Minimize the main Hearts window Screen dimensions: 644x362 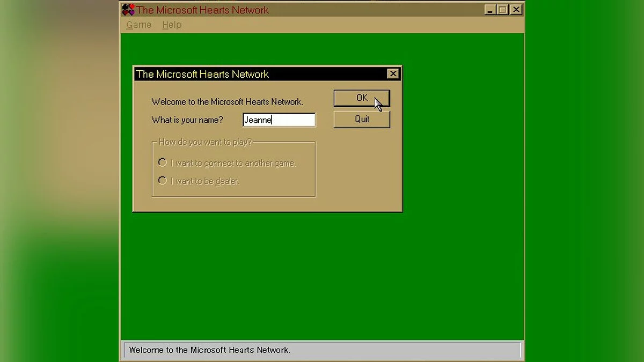[x=490, y=10]
